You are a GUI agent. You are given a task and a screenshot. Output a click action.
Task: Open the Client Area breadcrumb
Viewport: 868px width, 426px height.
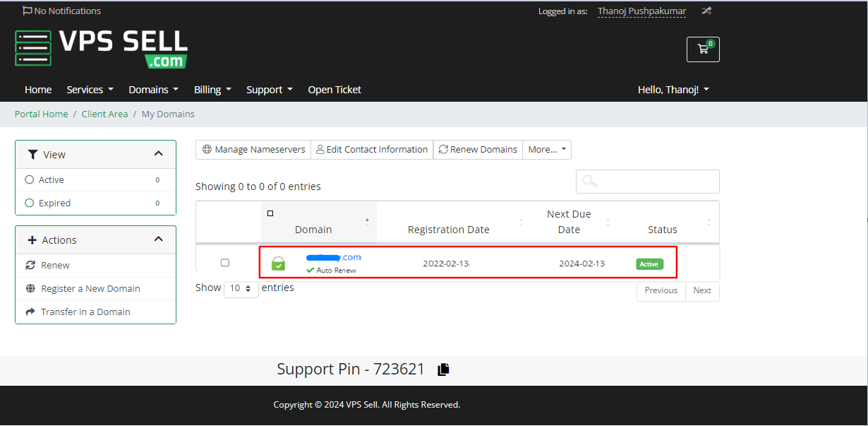click(x=104, y=114)
